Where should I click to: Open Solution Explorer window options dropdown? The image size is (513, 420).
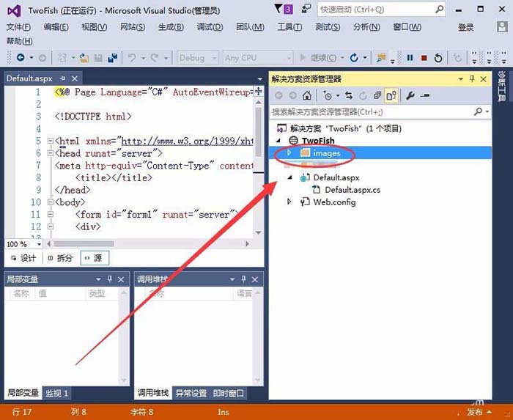[461, 79]
